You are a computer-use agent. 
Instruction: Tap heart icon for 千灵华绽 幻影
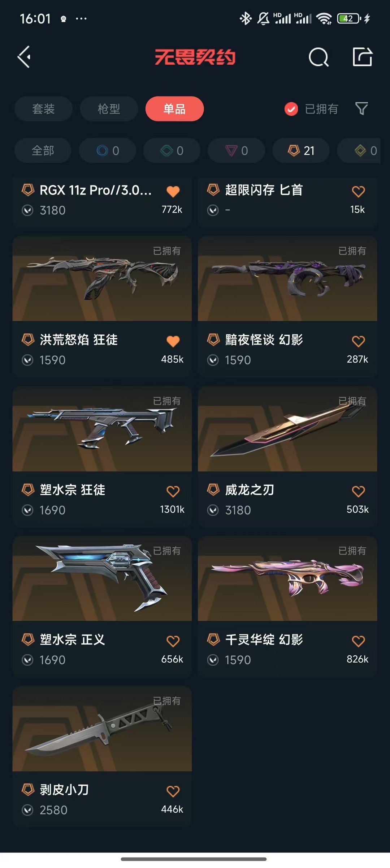pos(358,641)
